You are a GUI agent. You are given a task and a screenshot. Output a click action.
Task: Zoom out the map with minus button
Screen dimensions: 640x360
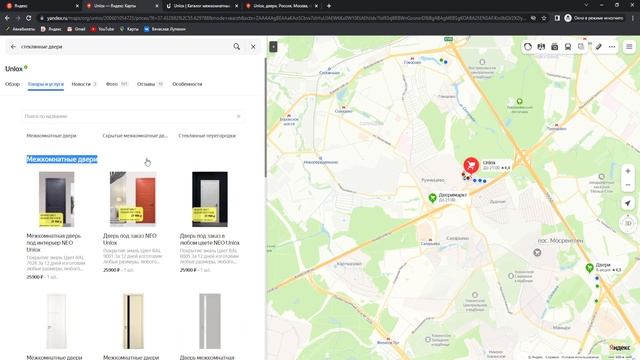pos(628,185)
